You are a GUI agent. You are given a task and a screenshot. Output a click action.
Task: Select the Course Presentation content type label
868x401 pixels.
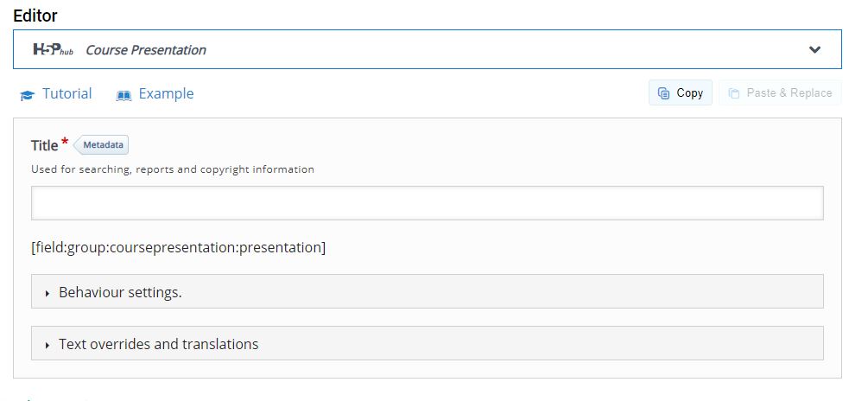coord(146,50)
